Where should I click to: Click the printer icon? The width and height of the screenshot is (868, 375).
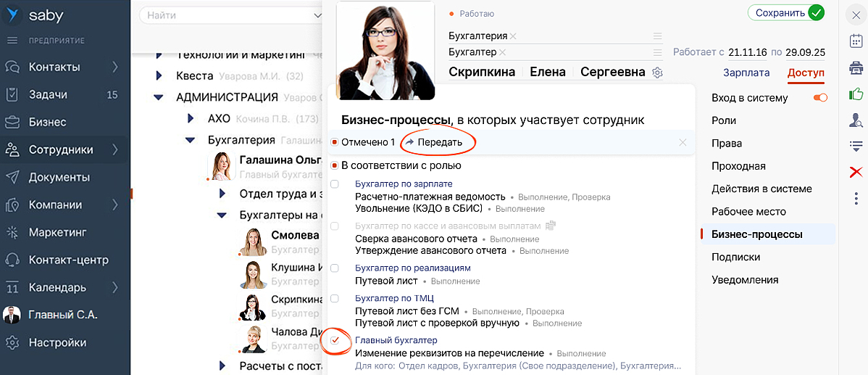[x=856, y=68]
